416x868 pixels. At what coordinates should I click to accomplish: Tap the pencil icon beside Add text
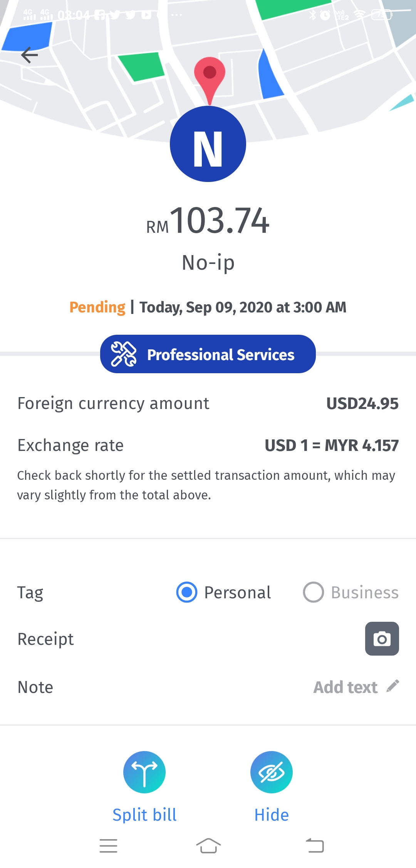click(x=393, y=686)
